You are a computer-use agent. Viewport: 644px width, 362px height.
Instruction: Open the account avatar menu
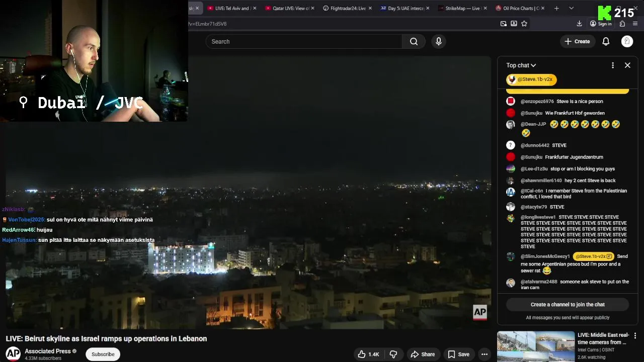(627, 42)
